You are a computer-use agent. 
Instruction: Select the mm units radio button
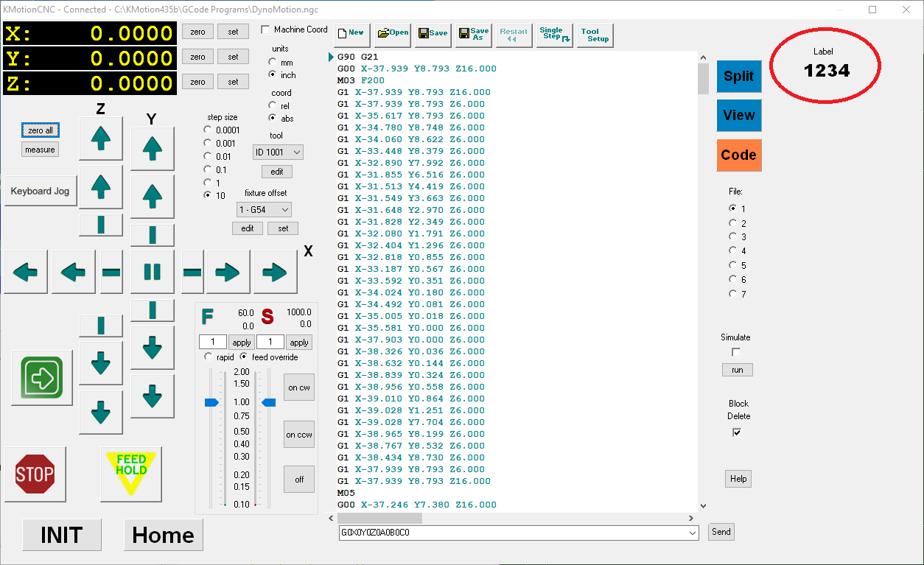pos(273,63)
